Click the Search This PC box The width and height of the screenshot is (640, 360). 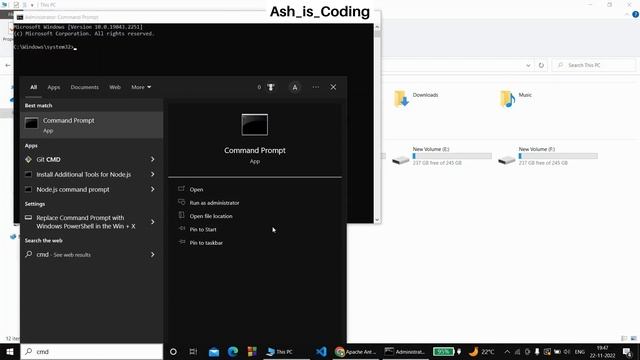(594, 65)
